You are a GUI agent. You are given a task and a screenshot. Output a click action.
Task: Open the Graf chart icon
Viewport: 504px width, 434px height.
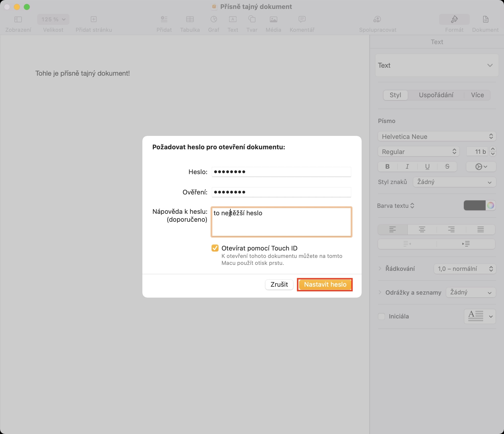click(x=214, y=19)
